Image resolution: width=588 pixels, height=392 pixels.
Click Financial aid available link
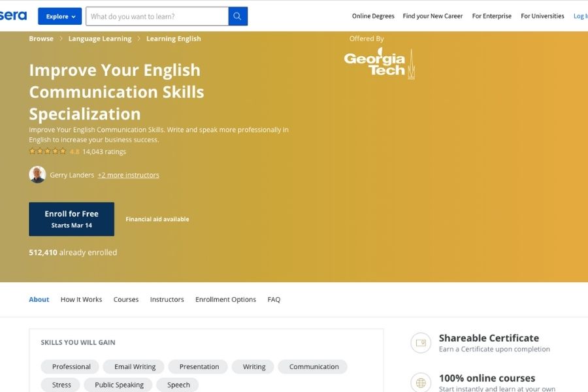point(157,219)
